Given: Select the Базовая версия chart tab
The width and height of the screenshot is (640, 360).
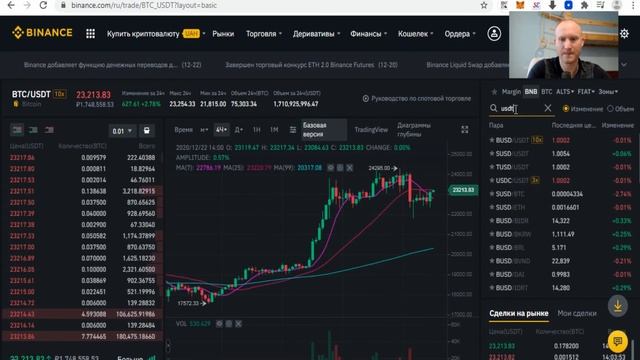Looking at the screenshot, I should coord(324,130).
